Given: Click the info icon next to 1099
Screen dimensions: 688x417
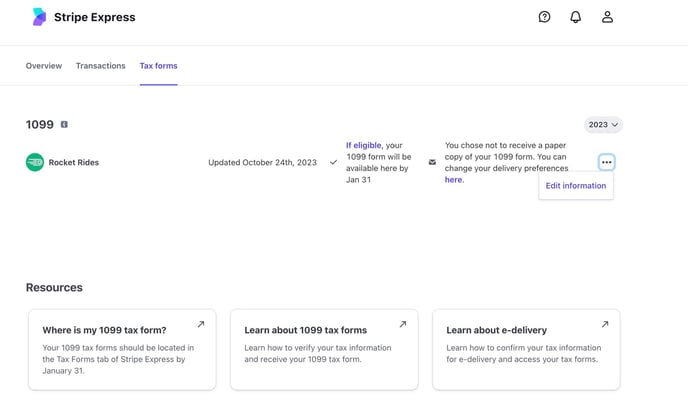Looking at the screenshot, I should pyautogui.click(x=64, y=125).
